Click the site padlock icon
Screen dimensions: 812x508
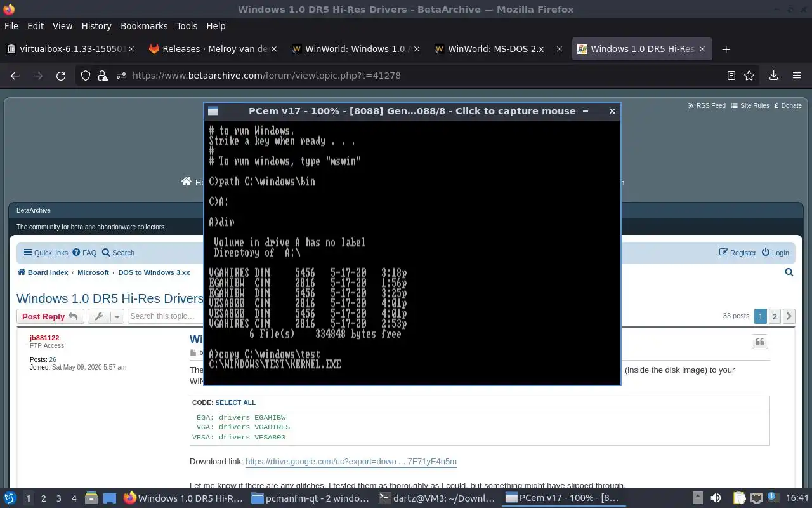pos(104,76)
